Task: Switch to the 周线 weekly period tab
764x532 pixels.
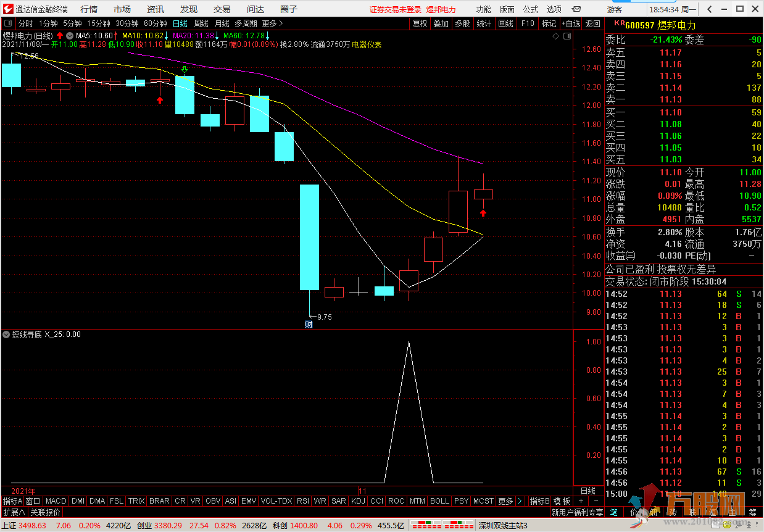Action: tap(201, 23)
